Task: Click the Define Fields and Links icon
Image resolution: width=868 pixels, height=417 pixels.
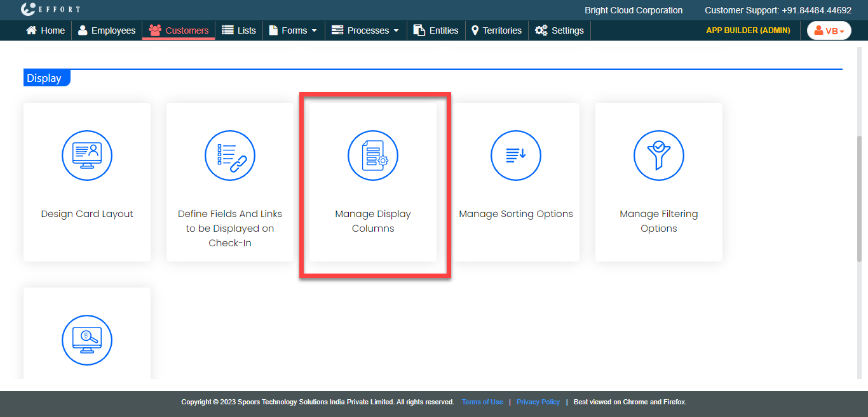Action: [230, 156]
